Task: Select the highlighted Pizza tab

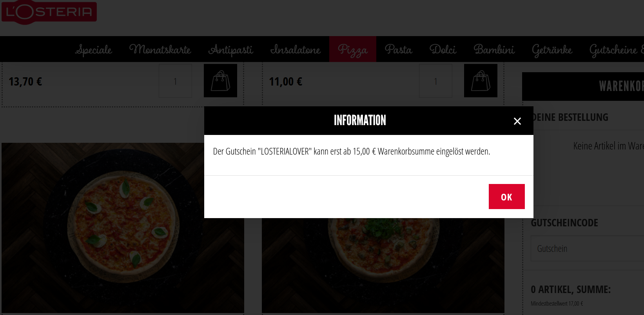Action: click(x=353, y=49)
